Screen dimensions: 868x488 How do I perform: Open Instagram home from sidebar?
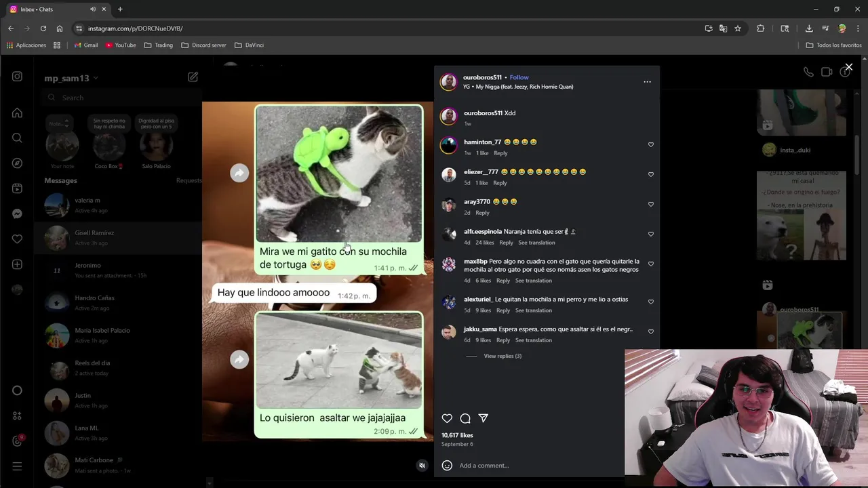(x=17, y=113)
